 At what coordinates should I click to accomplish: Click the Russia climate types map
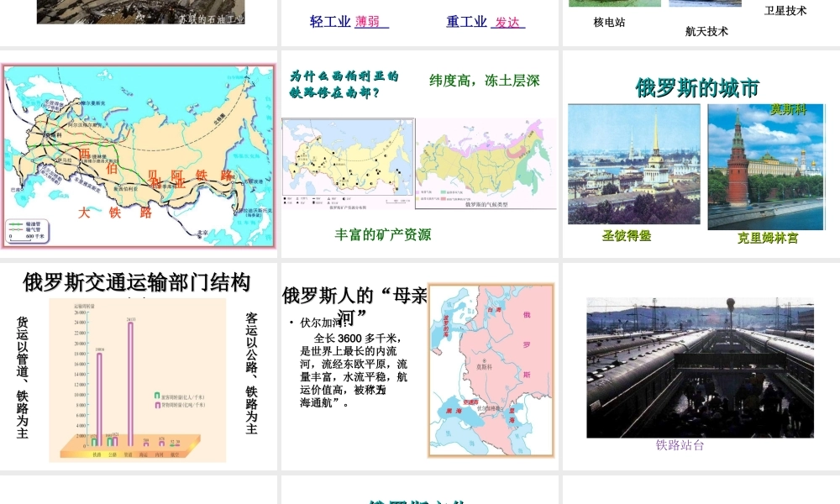coord(486,164)
